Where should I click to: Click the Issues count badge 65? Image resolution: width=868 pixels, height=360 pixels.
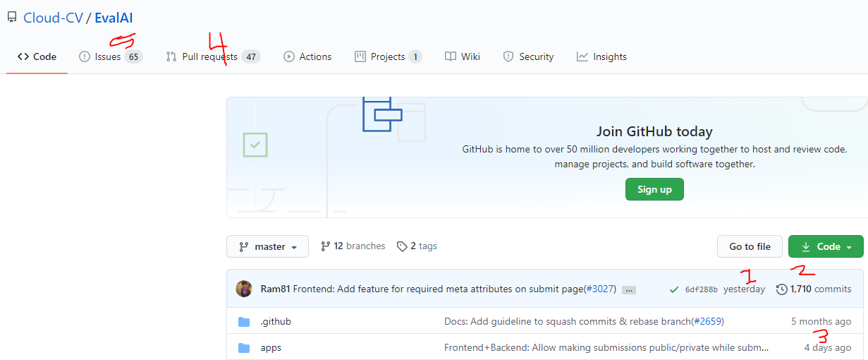pyautogui.click(x=133, y=56)
